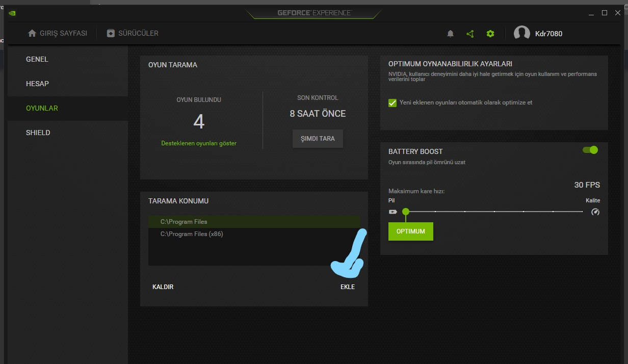Open the Desteklenen oyunları göster link
This screenshot has height=364, width=628.
(x=199, y=143)
